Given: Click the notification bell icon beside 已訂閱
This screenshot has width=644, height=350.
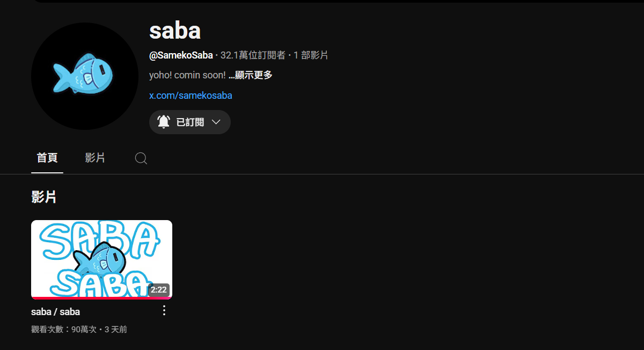Looking at the screenshot, I should 164,122.
